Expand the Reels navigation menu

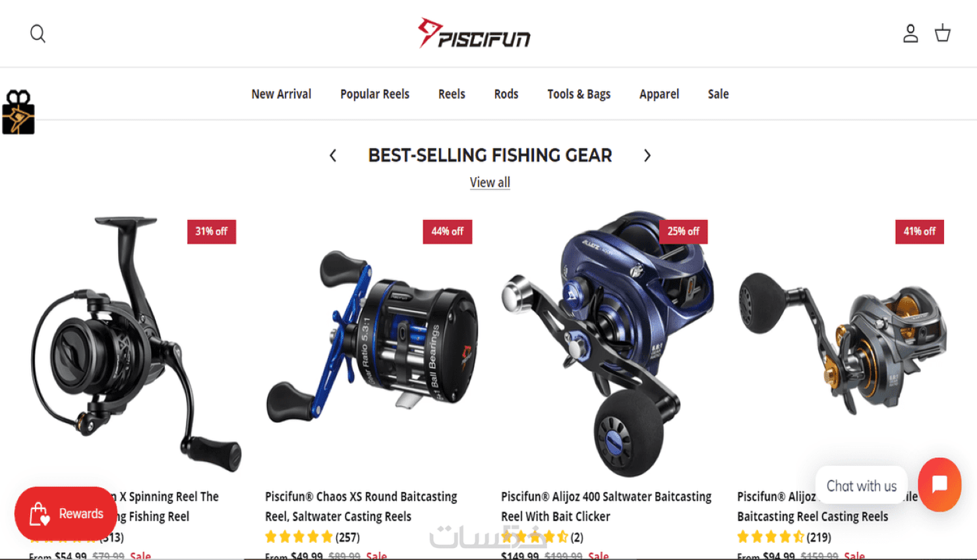452,94
